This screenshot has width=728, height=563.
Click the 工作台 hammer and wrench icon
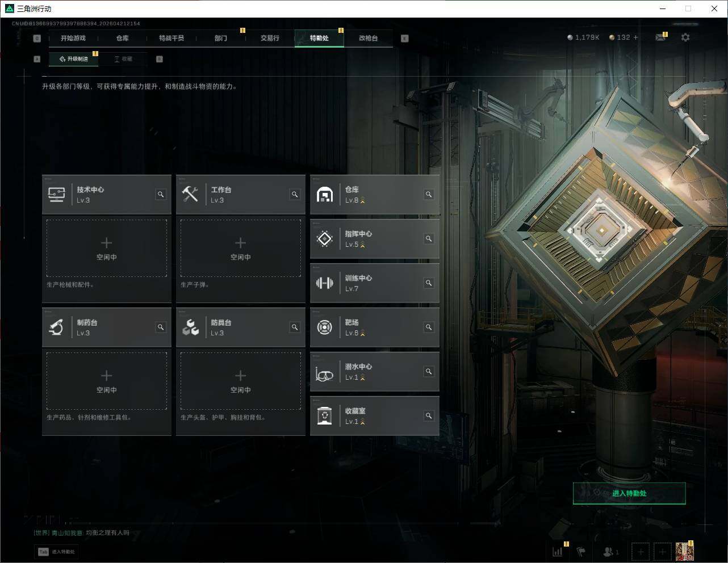[190, 195]
